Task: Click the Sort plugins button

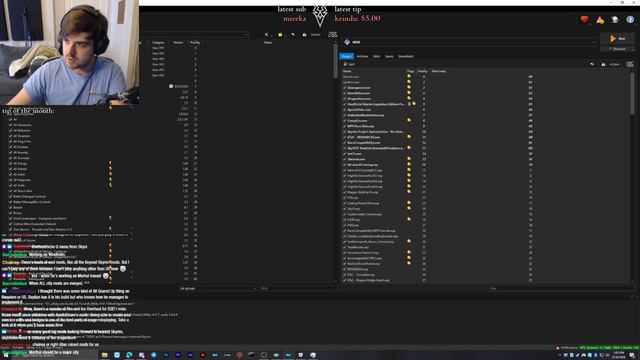Action: [x=349, y=64]
